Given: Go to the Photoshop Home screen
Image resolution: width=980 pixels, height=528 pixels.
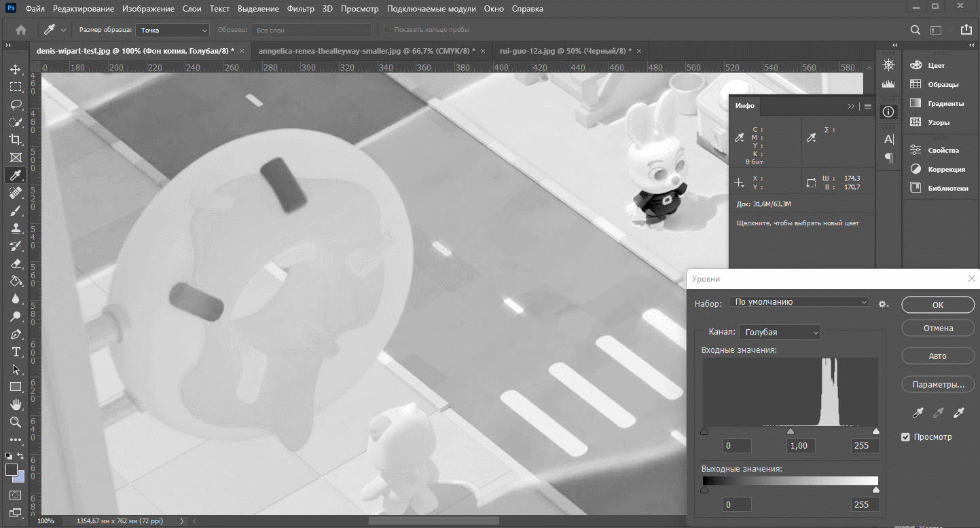Looking at the screenshot, I should pyautogui.click(x=21, y=30).
